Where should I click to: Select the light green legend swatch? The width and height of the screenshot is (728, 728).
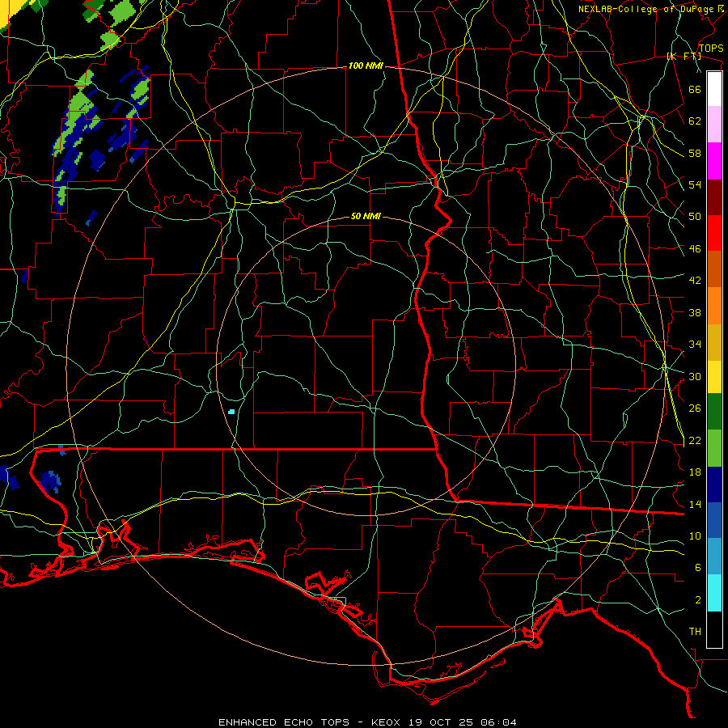pyautogui.click(x=714, y=448)
